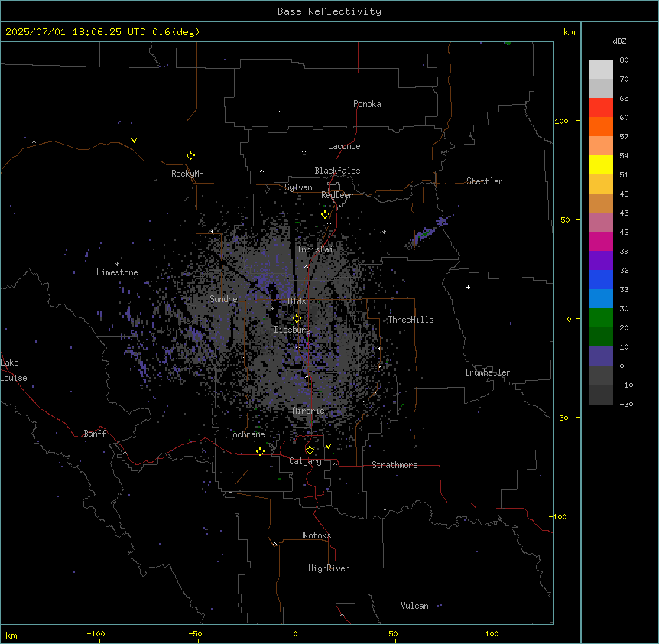Click the Stettler city label

pyautogui.click(x=485, y=181)
